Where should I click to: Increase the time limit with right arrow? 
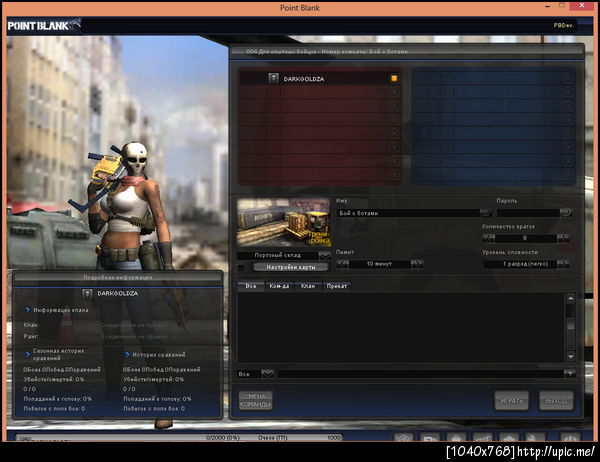click(417, 264)
